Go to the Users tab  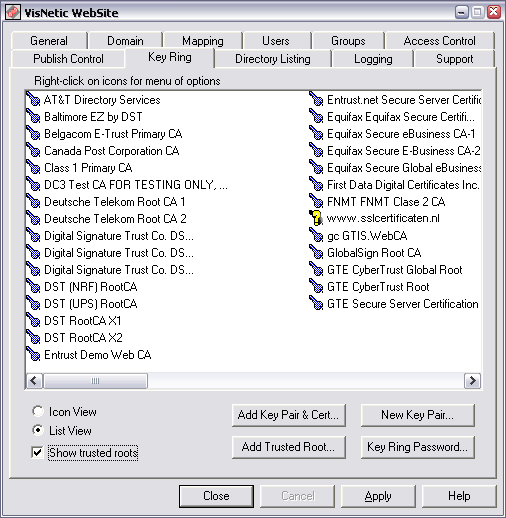pos(276,41)
